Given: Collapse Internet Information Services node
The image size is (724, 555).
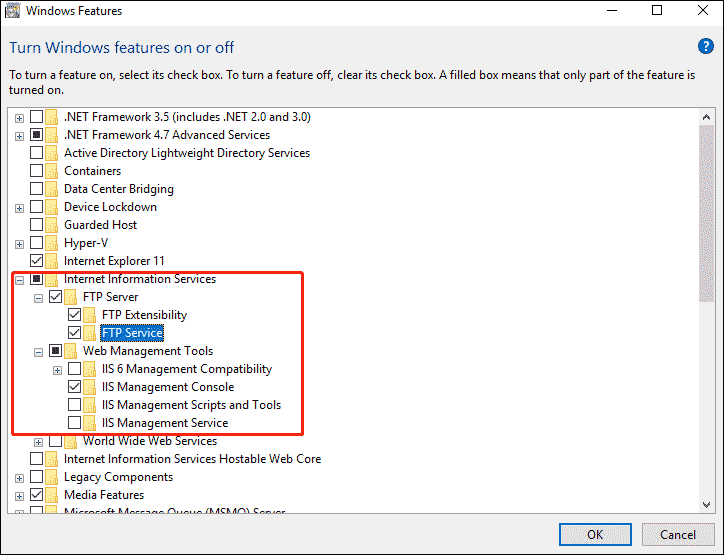Looking at the screenshot, I should pyautogui.click(x=19, y=280).
